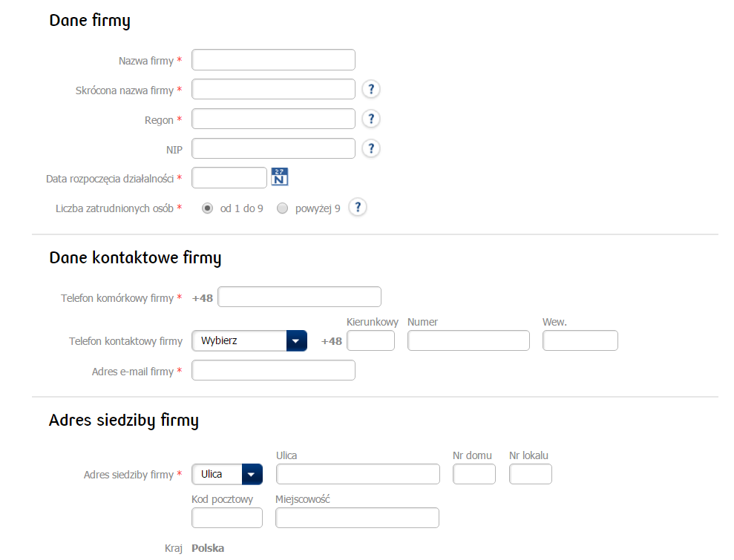734x560 pixels.
Task: Focus the Skrócona nazwa firmy field
Action: pos(273,90)
